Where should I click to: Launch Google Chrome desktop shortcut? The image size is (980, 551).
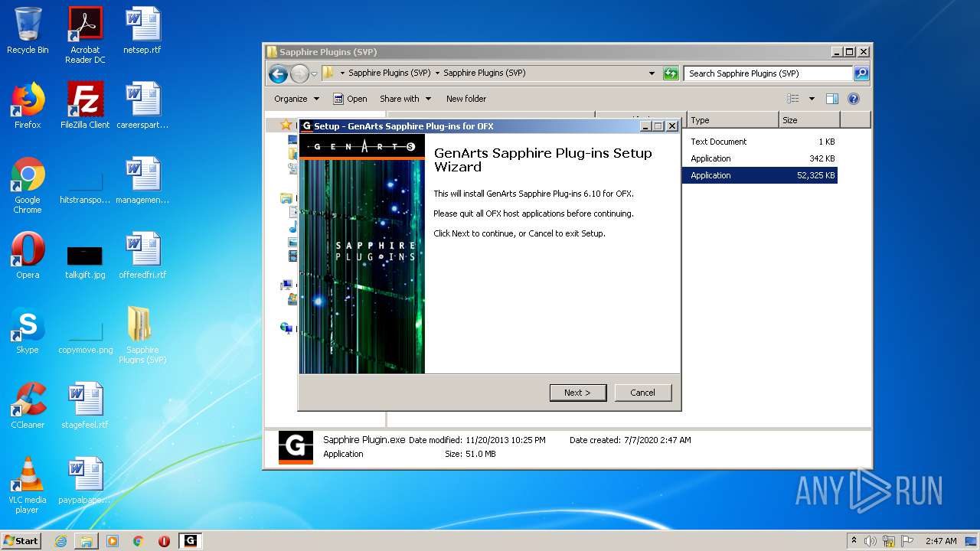tap(28, 185)
